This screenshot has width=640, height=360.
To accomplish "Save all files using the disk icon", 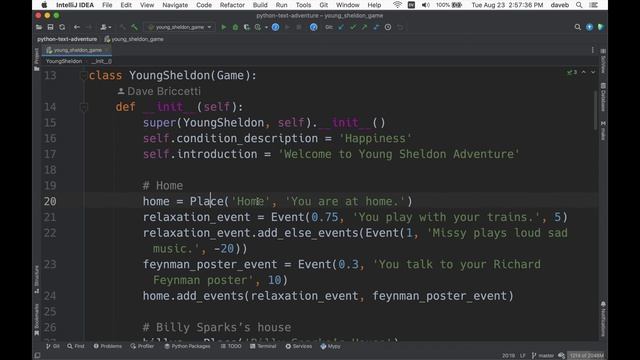I will (50, 27).
